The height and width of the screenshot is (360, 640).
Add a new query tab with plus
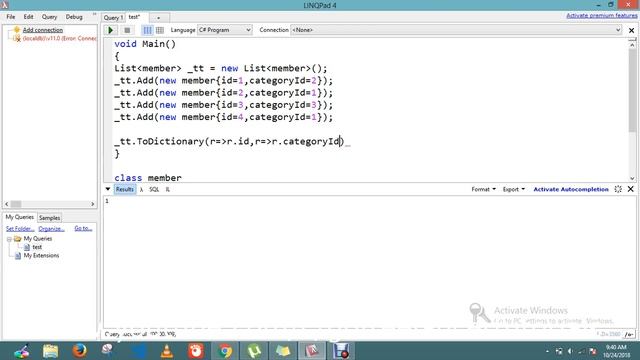click(159, 18)
